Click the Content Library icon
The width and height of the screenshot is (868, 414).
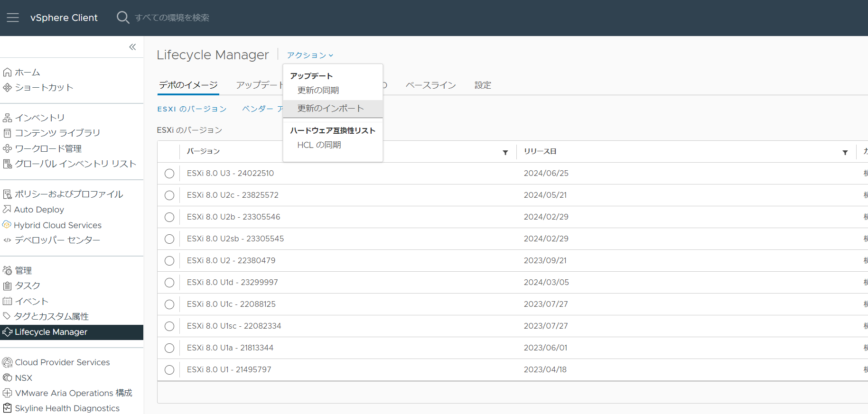coord(7,133)
